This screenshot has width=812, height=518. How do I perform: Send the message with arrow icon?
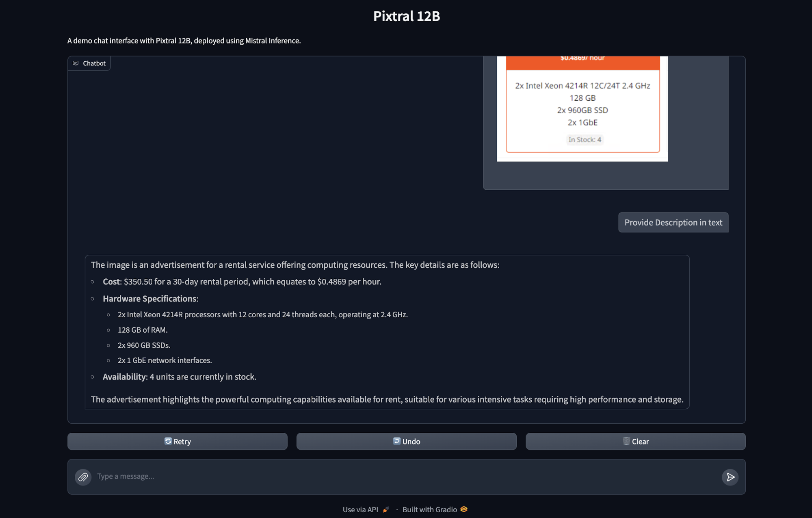click(730, 477)
